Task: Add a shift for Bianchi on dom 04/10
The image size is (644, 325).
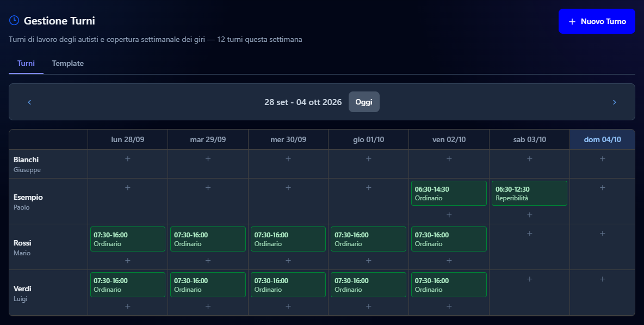Action: (x=603, y=159)
